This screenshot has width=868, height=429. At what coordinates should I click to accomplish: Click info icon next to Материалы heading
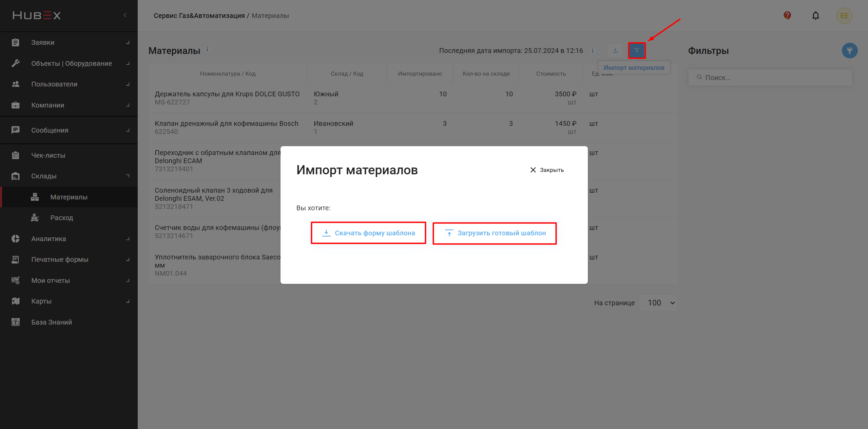coord(207,49)
